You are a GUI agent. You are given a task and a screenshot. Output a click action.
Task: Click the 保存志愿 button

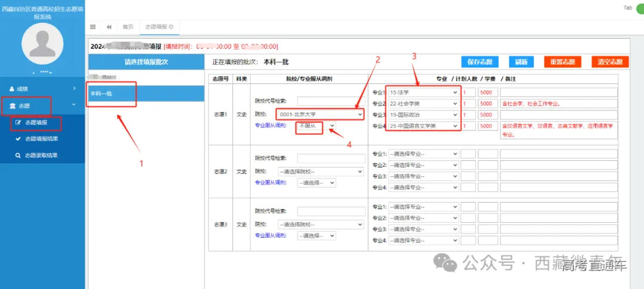click(x=479, y=62)
